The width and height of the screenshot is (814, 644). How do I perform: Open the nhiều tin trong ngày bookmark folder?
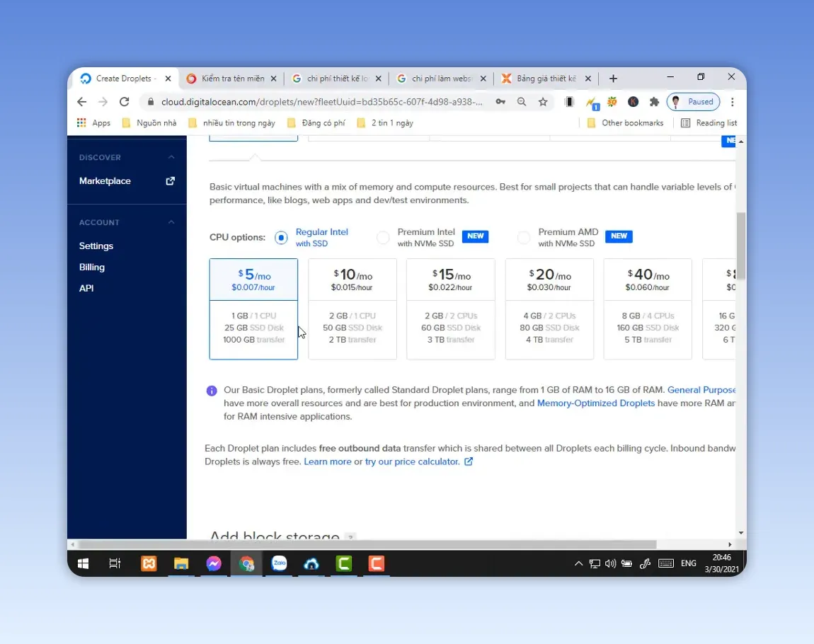tap(231, 123)
